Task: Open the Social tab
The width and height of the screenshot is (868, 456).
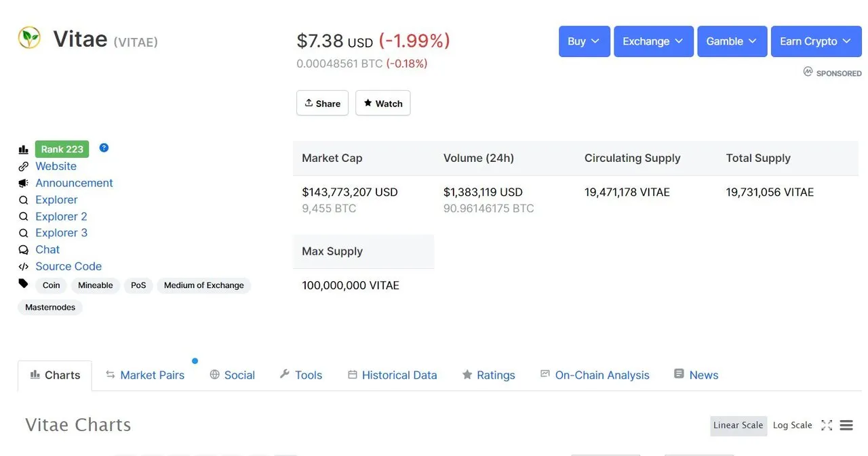Action: (233, 375)
